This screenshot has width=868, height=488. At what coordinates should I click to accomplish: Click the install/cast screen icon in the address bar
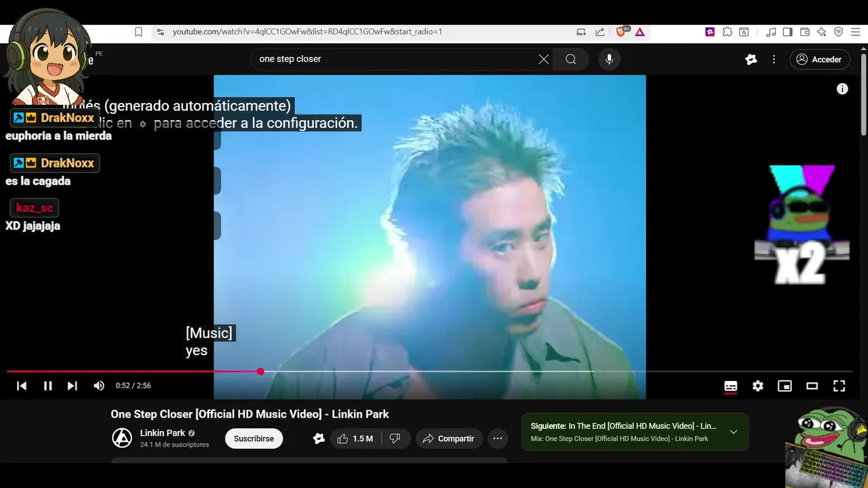coord(581,32)
